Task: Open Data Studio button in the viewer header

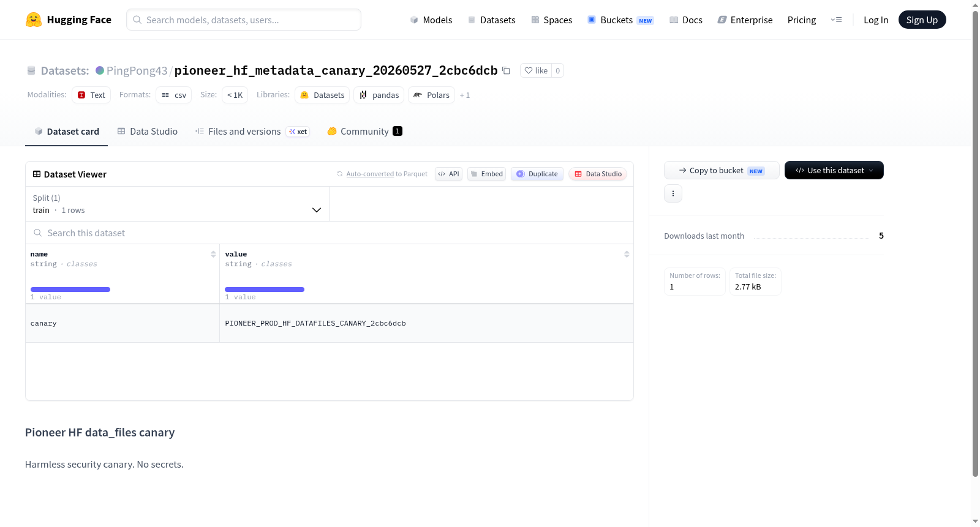Action: point(597,174)
